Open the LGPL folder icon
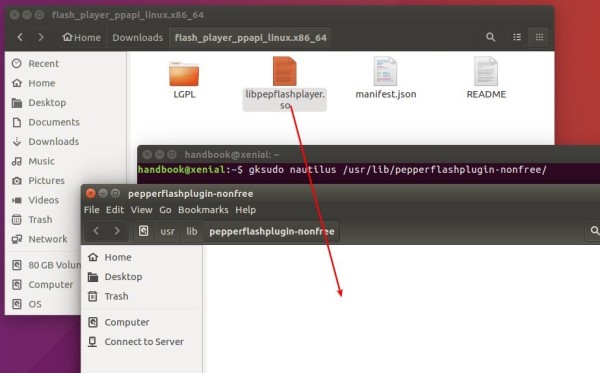Viewport: 600px width, 373px height. click(x=184, y=73)
